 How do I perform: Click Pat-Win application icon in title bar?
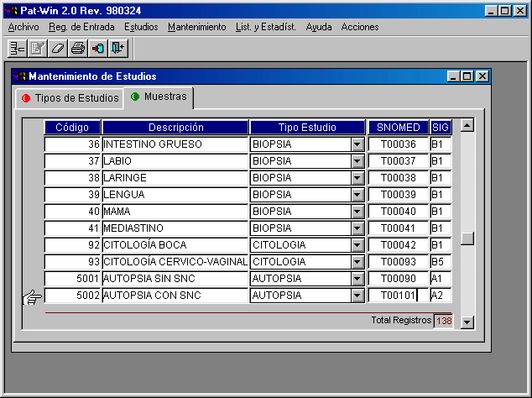(11, 10)
